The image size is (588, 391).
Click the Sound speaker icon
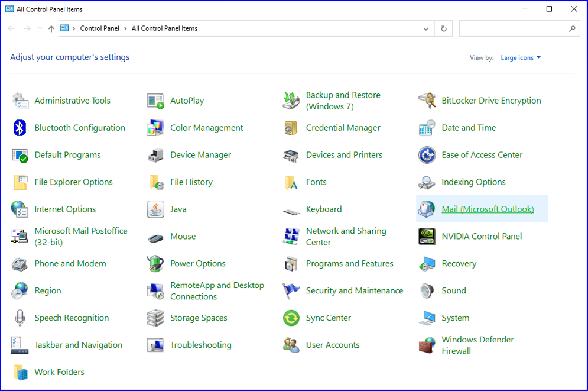tap(426, 290)
